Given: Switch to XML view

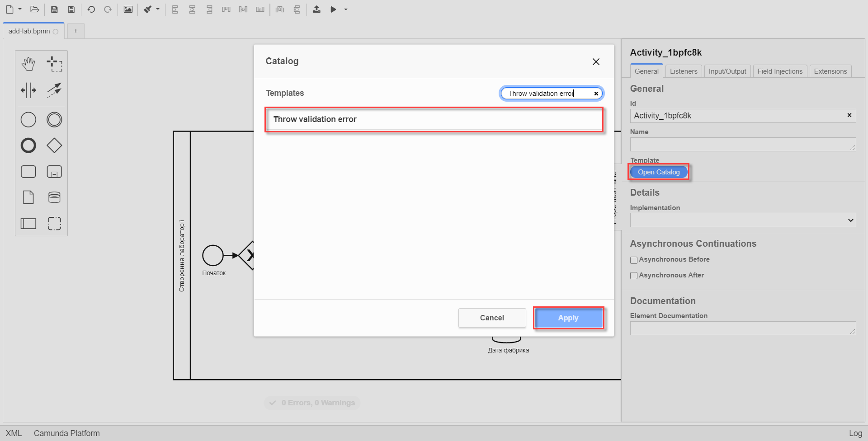Looking at the screenshot, I should (x=14, y=433).
